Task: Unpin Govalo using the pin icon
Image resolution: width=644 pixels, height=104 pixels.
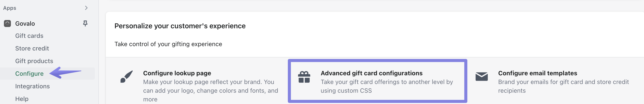Action: (85, 23)
